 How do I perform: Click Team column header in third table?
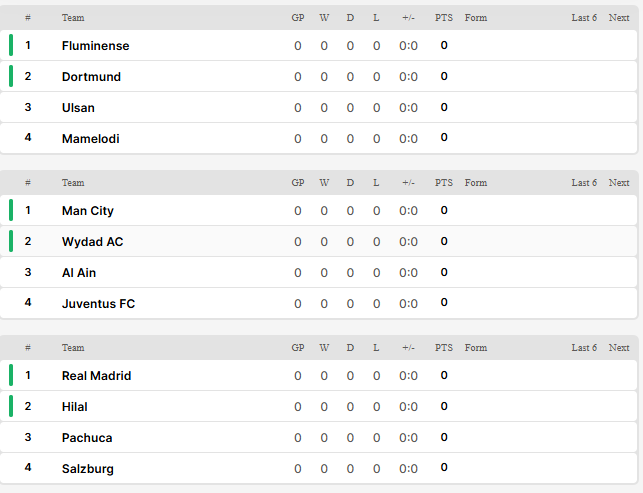(x=73, y=348)
